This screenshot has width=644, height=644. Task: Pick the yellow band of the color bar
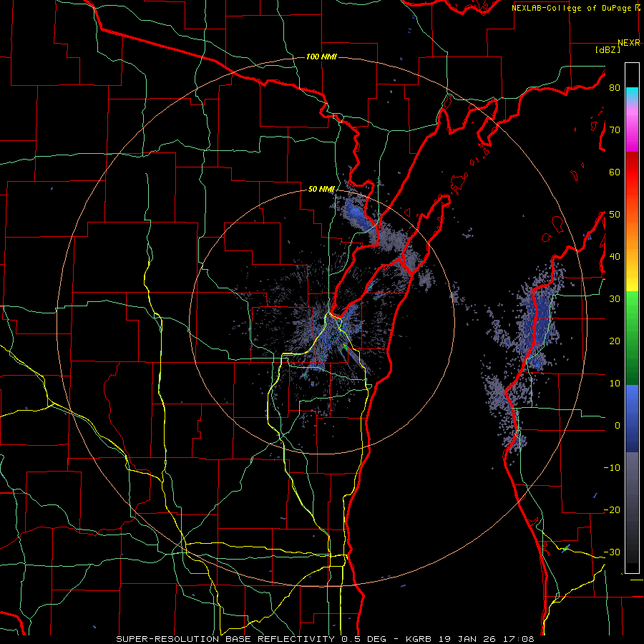click(632, 279)
